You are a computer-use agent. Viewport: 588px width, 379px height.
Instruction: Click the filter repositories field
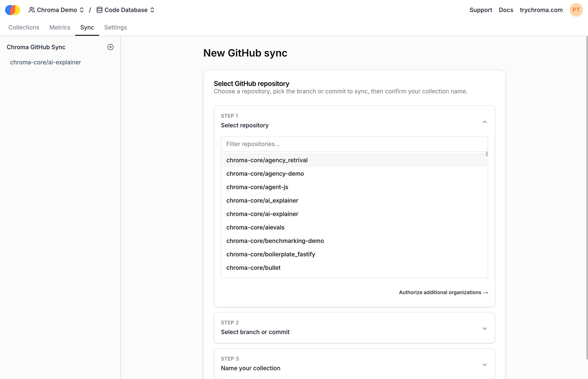point(354,144)
